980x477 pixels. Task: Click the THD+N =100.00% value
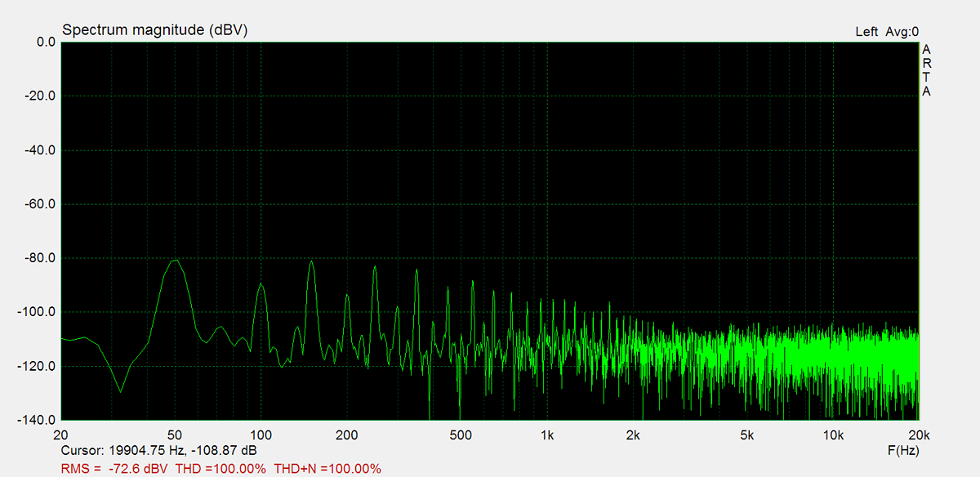[x=327, y=468]
